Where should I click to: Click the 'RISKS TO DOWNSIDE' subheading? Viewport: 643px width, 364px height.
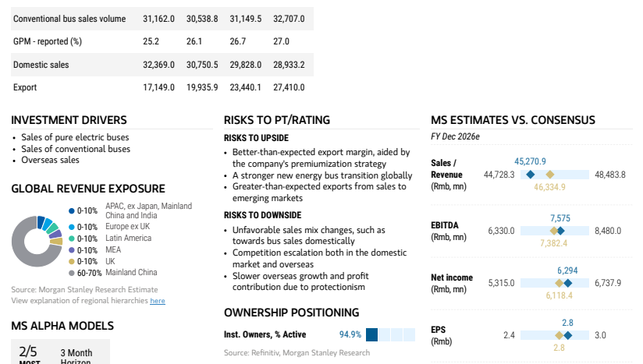[262, 215]
